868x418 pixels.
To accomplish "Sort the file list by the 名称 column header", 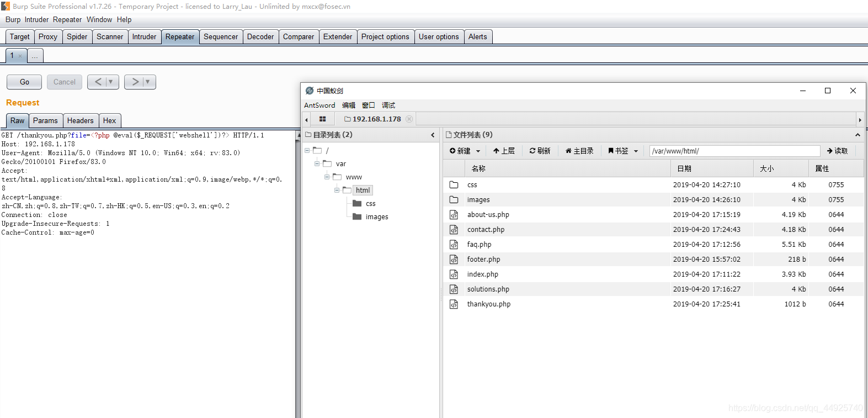I will pyautogui.click(x=568, y=168).
